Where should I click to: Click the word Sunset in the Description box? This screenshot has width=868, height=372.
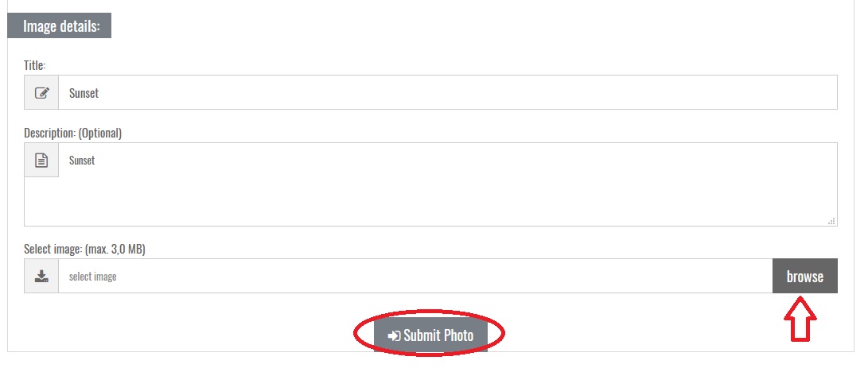tap(82, 161)
